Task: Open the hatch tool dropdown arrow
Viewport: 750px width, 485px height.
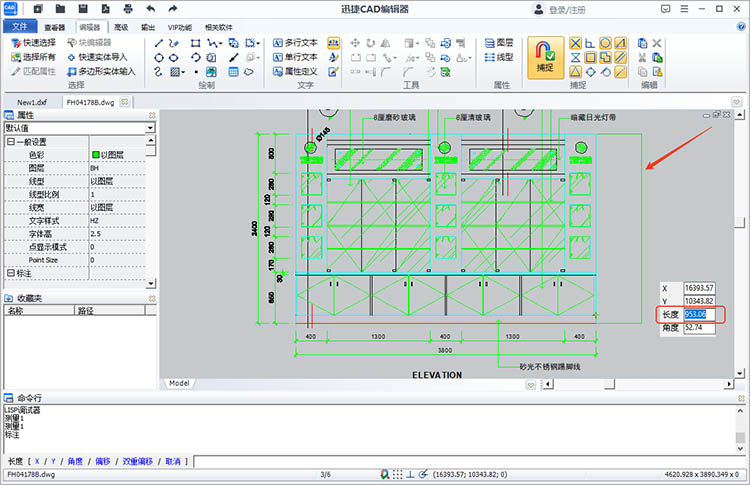Action: [183, 72]
